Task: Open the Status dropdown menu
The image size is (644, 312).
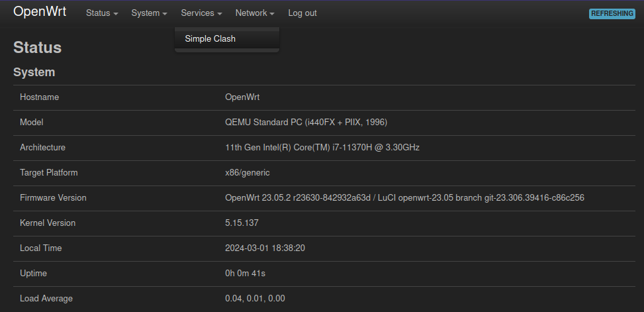Action: click(x=102, y=13)
